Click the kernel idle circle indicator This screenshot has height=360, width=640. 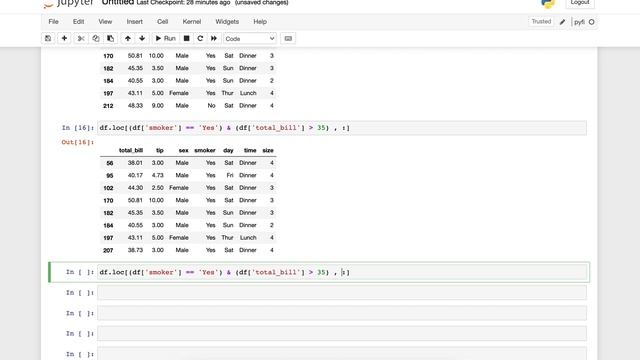click(x=591, y=22)
